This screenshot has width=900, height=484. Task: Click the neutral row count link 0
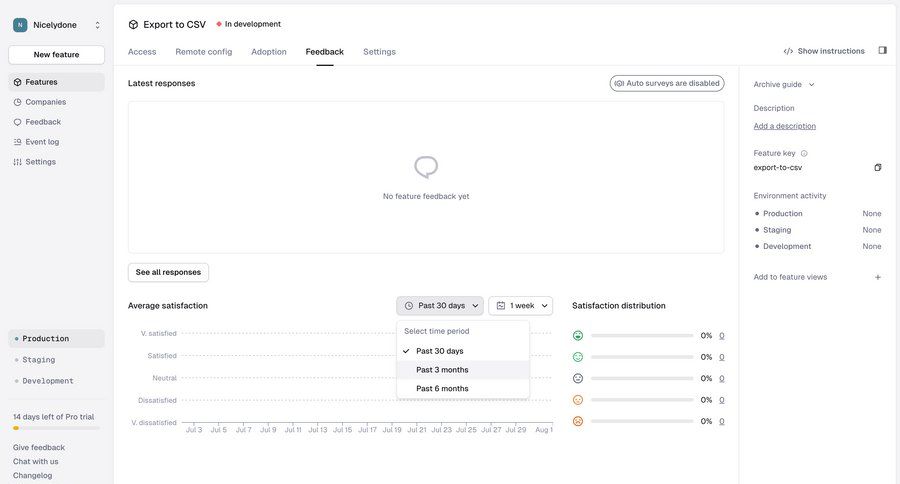point(721,378)
